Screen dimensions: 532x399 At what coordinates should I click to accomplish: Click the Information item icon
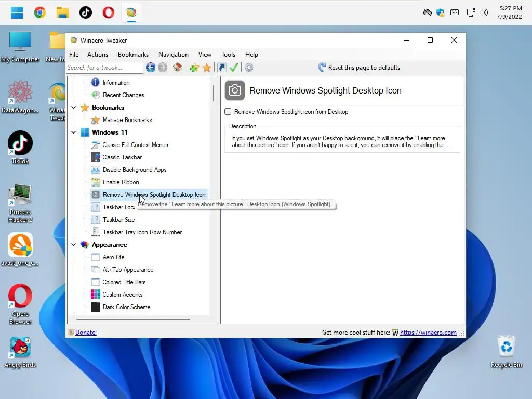tap(96, 83)
